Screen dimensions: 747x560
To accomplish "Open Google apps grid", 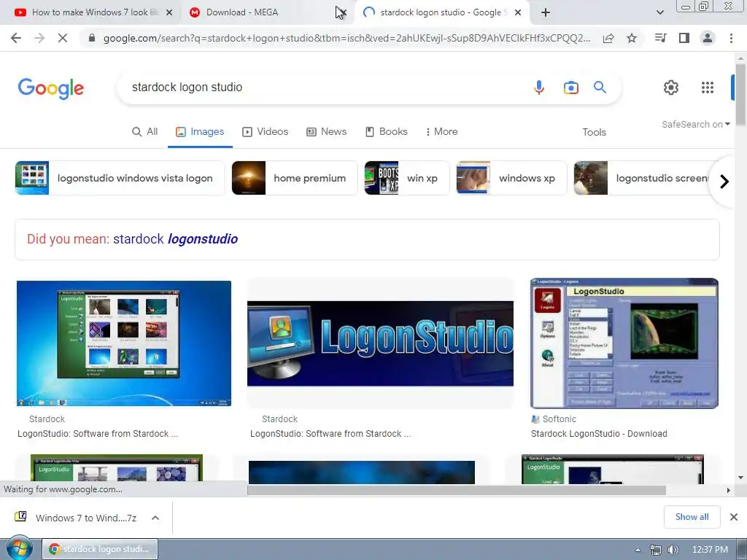I will pyautogui.click(x=708, y=87).
